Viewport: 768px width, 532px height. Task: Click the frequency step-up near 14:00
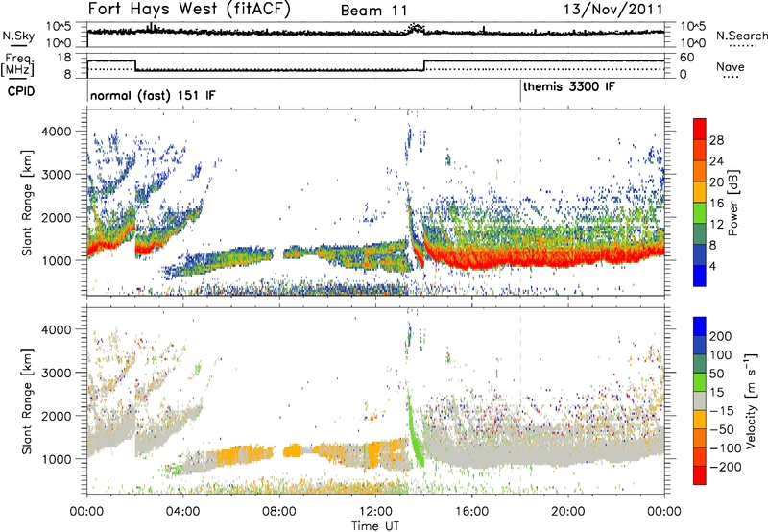[424, 65]
